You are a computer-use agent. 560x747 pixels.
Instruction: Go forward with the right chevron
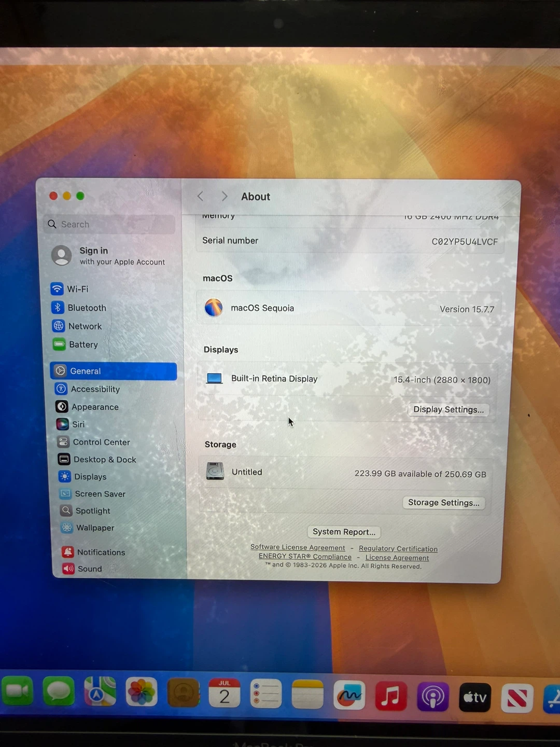coord(225,196)
